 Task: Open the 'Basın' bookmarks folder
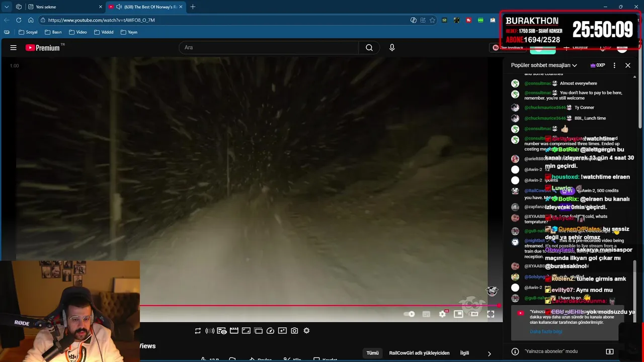pyautogui.click(x=53, y=32)
